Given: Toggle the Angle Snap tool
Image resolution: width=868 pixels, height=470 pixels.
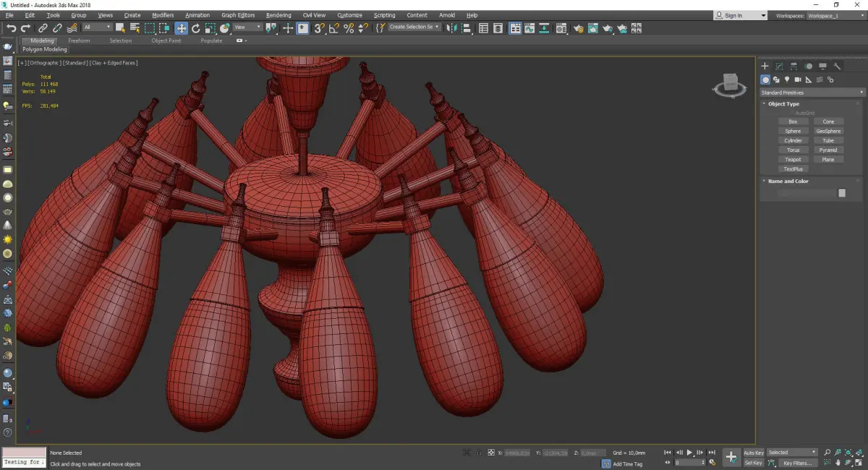Looking at the screenshot, I should tap(333, 28).
